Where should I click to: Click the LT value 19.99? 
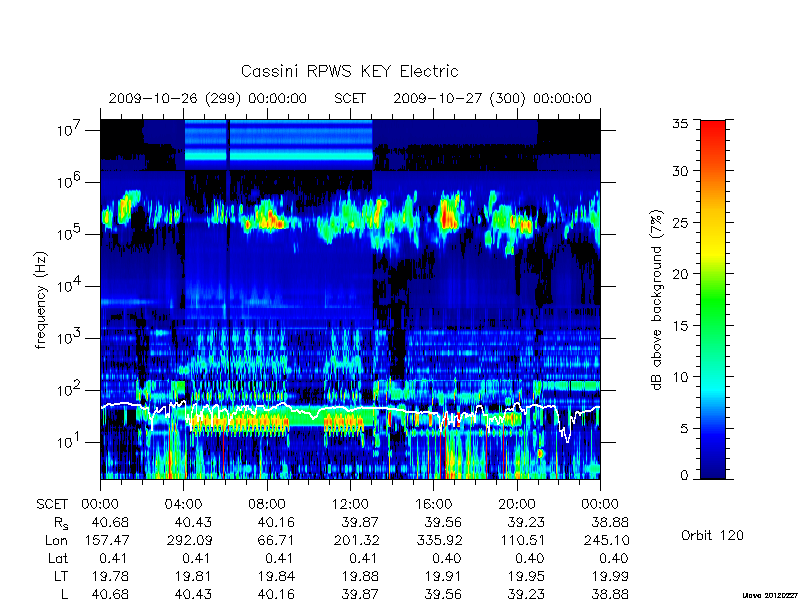click(610, 576)
